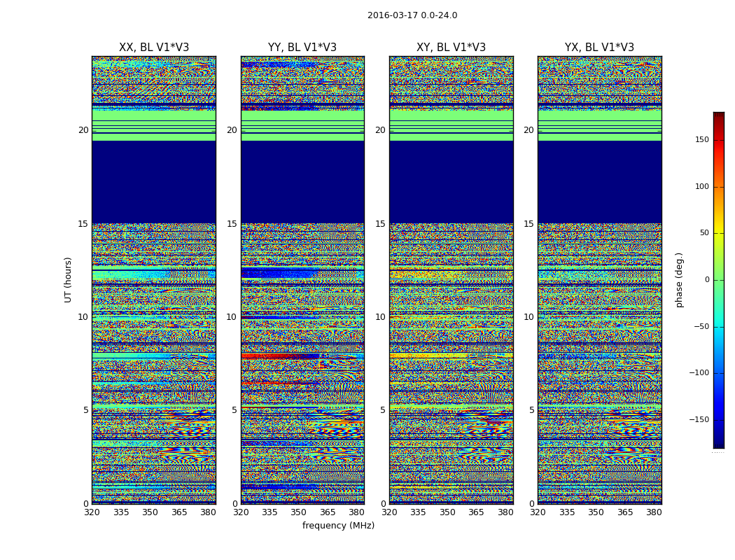Click "335" frequency tick under YY panel

coord(270,512)
